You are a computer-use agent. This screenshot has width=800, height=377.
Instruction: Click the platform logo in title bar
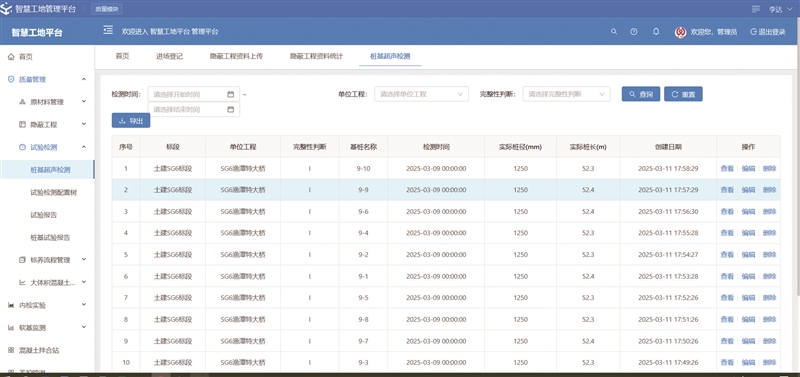[7, 9]
